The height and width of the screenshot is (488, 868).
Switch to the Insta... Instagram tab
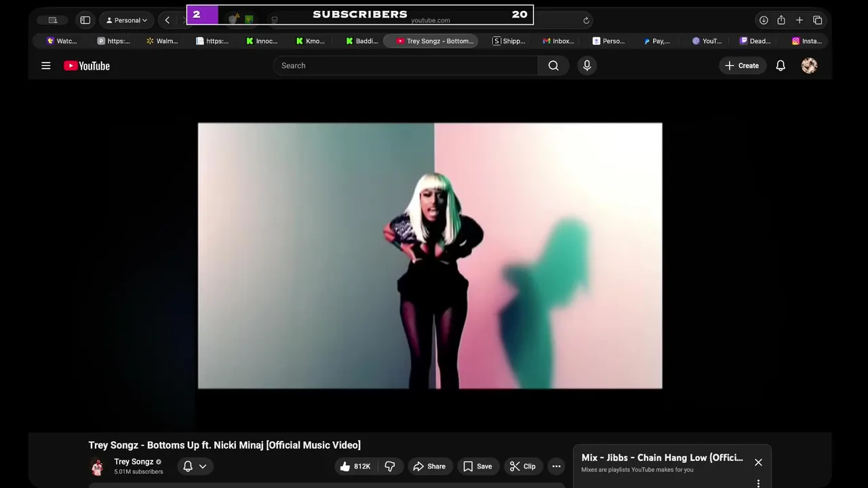point(807,41)
